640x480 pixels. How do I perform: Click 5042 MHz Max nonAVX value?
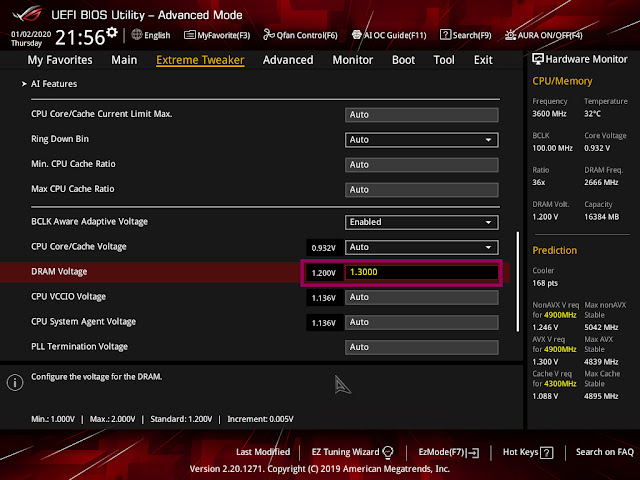(601, 327)
